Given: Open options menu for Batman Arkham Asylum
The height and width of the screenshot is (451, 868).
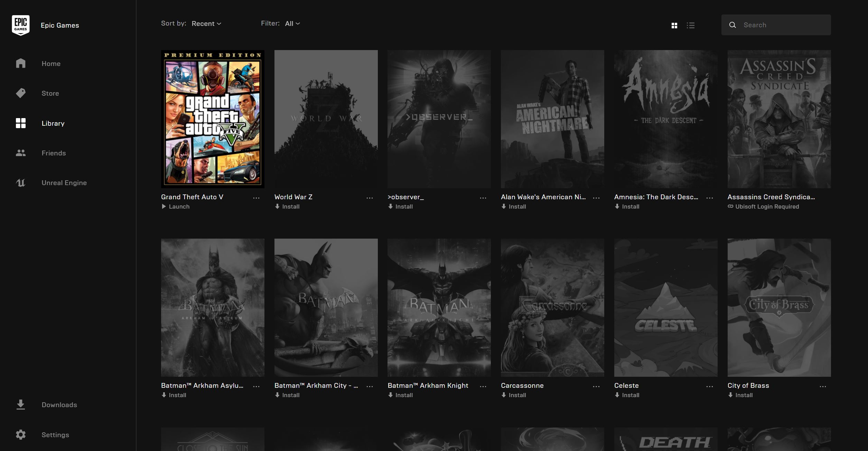Looking at the screenshot, I should click(256, 386).
